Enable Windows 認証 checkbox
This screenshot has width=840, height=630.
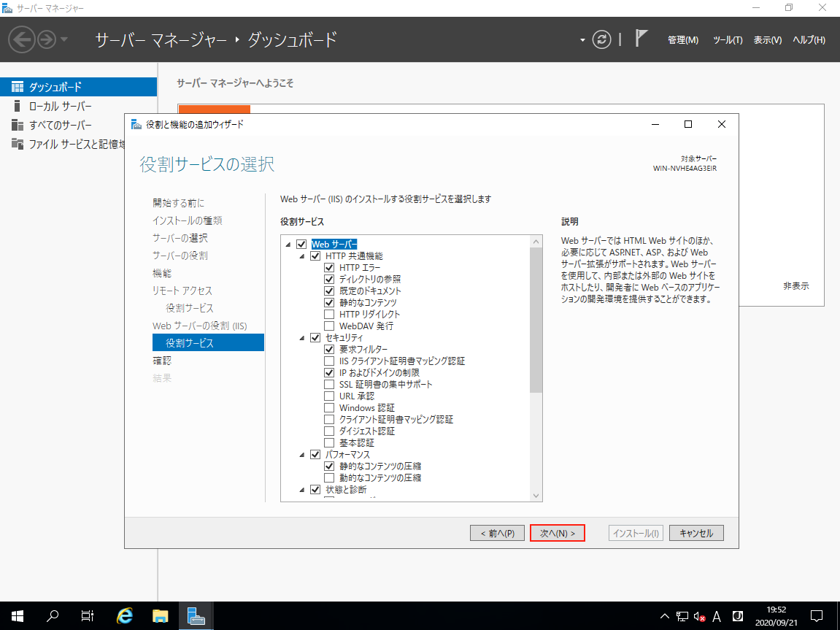click(x=329, y=408)
